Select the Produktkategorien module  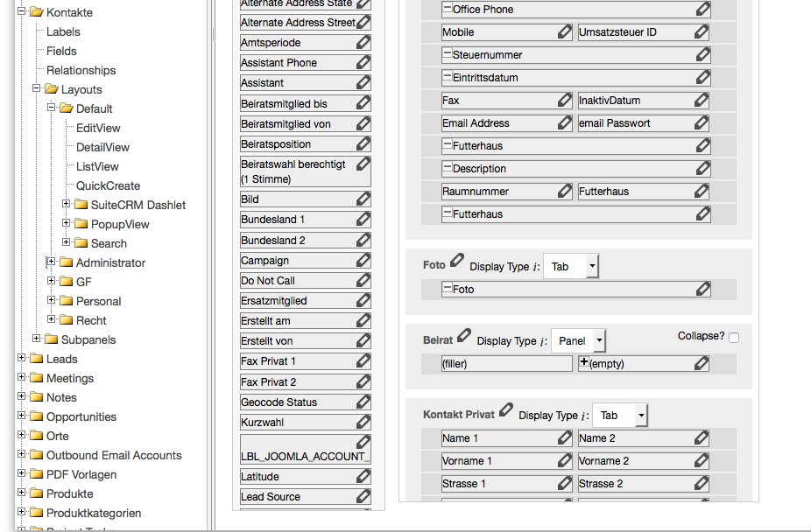(94, 514)
